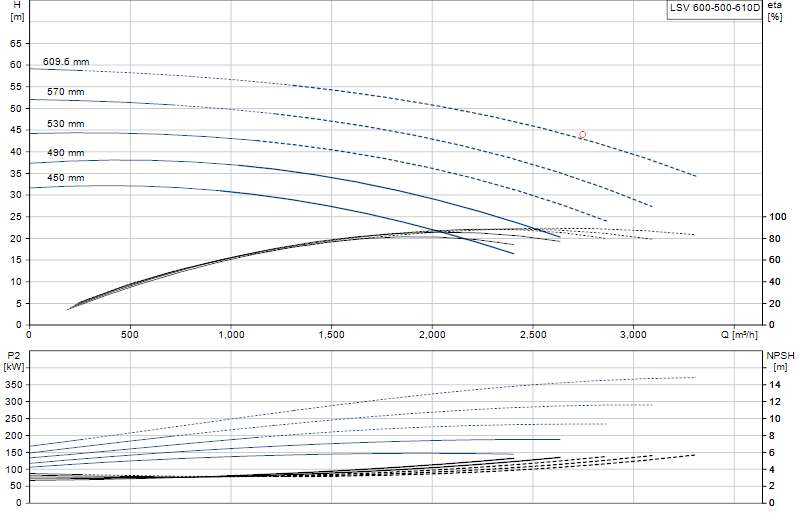The image size is (800, 520).
Task: Click the NPSH [m] axis label
Action: [x=780, y=361]
